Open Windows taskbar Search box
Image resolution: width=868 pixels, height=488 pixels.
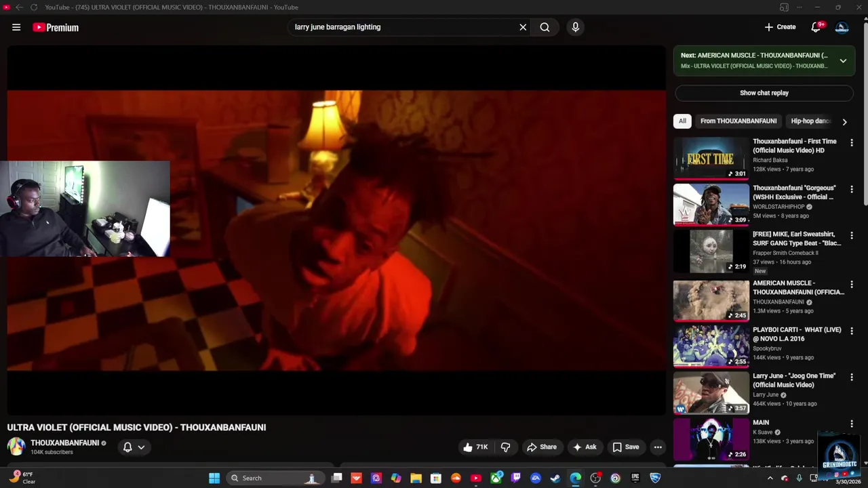pyautogui.click(x=274, y=478)
